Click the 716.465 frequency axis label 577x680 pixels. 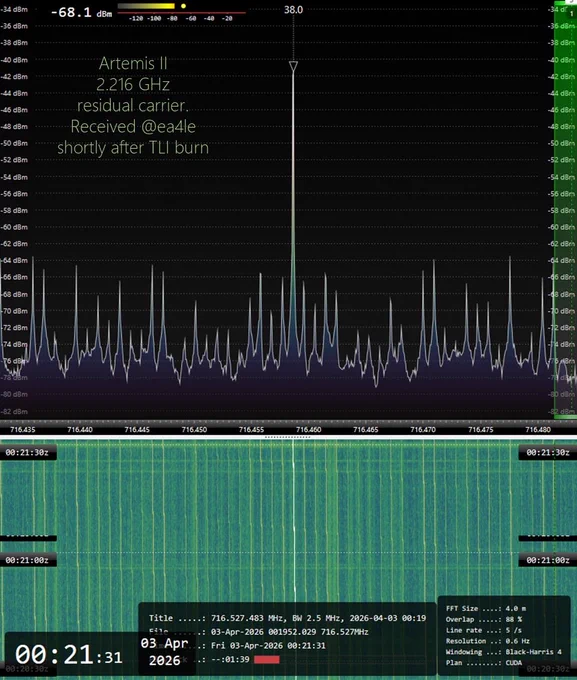click(x=366, y=429)
